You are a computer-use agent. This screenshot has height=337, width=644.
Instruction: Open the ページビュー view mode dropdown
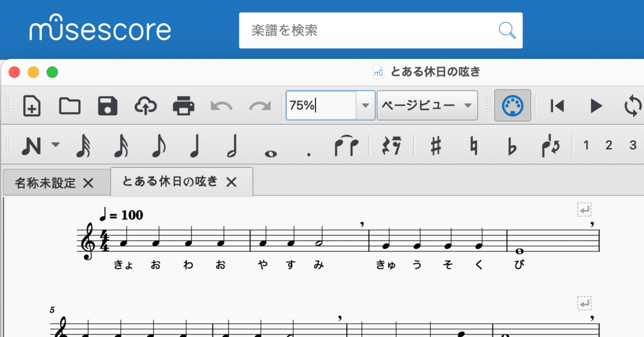[x=427, y=105]
